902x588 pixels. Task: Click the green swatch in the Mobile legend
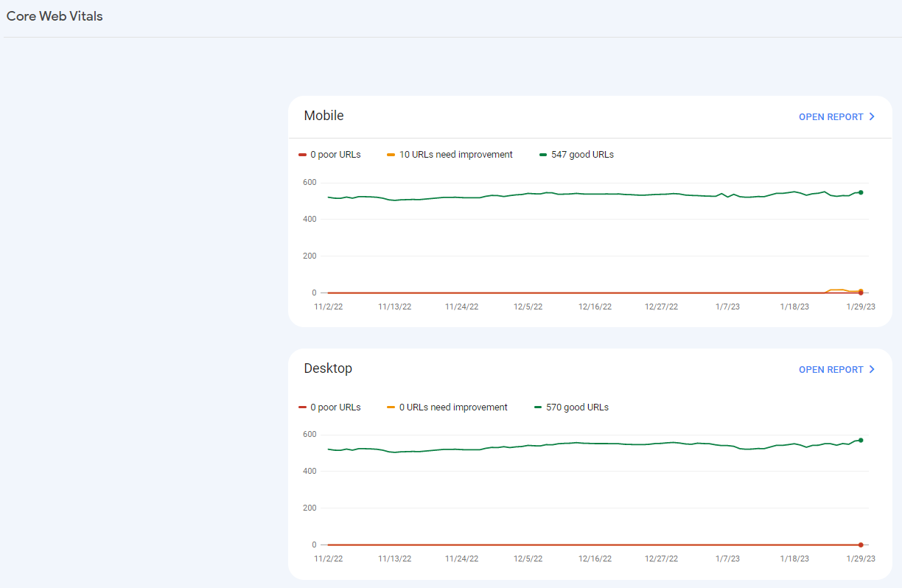pyautogui.click(x=544, y=155)
